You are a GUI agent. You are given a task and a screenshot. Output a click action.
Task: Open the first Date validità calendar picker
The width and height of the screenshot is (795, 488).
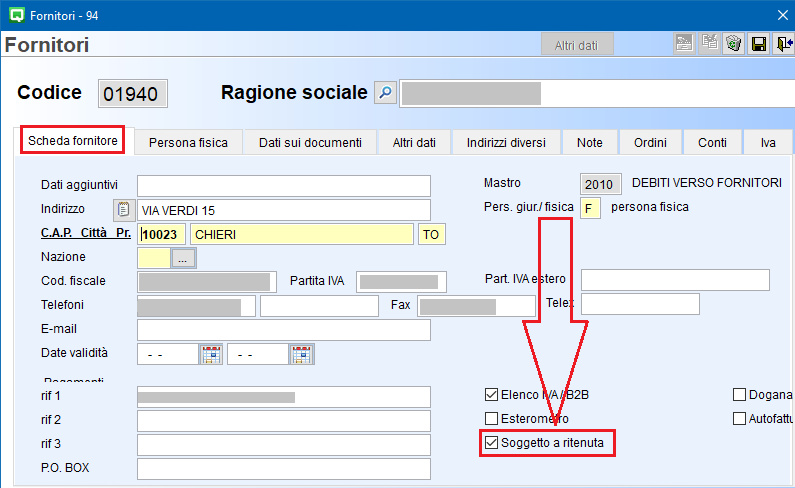[211, 354]
